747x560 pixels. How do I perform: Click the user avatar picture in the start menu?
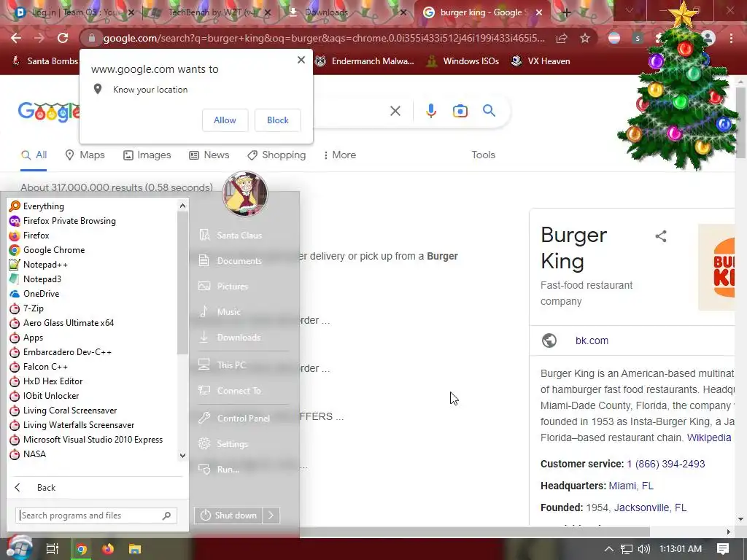(245, 194)
